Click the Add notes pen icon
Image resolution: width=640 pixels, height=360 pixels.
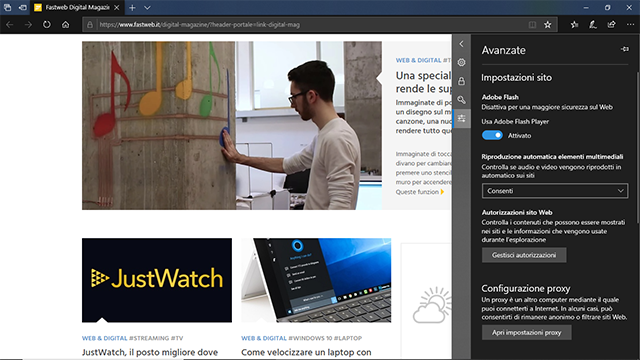[x=593, y=25]
